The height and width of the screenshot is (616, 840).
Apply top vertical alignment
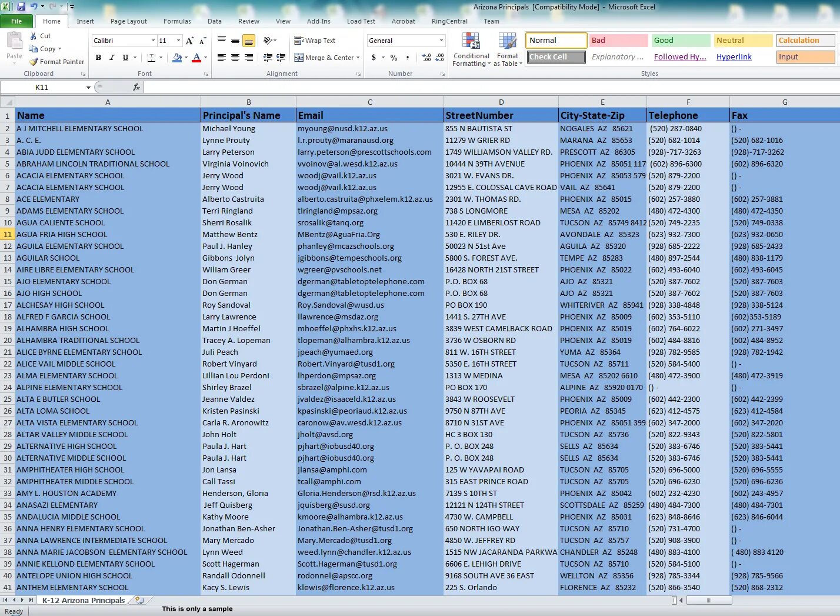[222, 40]
